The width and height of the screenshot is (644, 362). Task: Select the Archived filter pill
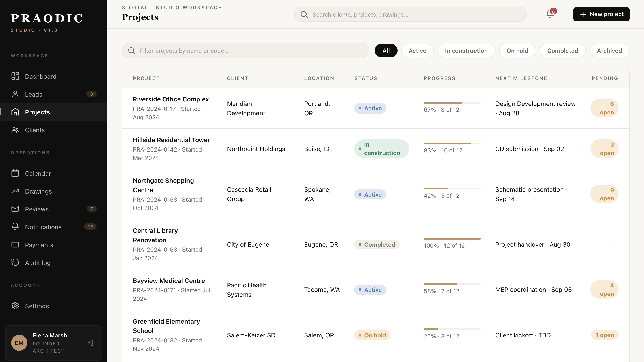click(609, 51)
